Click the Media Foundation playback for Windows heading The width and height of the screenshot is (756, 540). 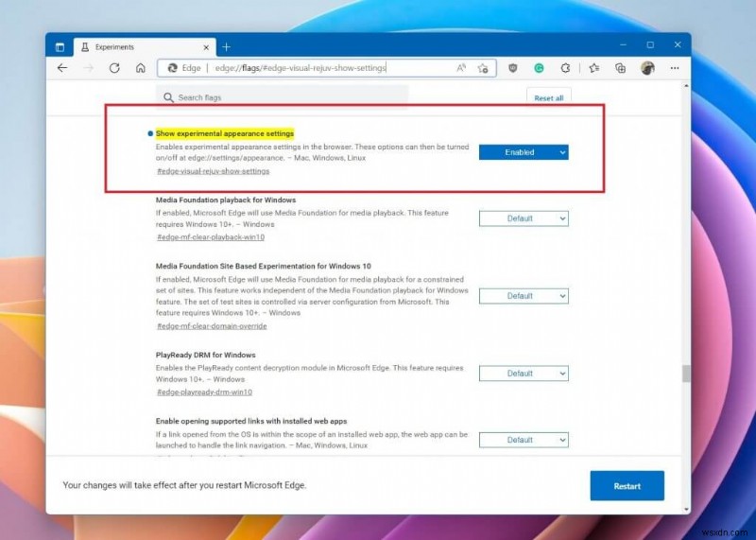click(x=226, y=200)
